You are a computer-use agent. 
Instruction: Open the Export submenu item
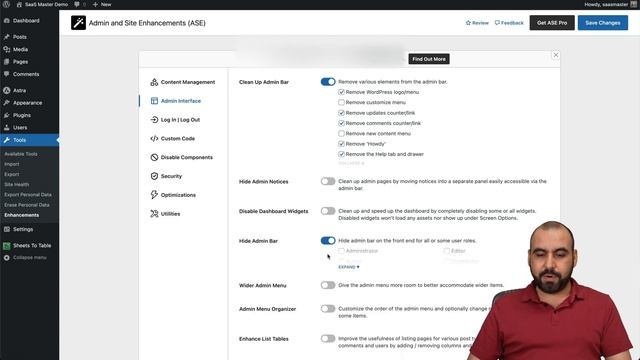point(12,174)
